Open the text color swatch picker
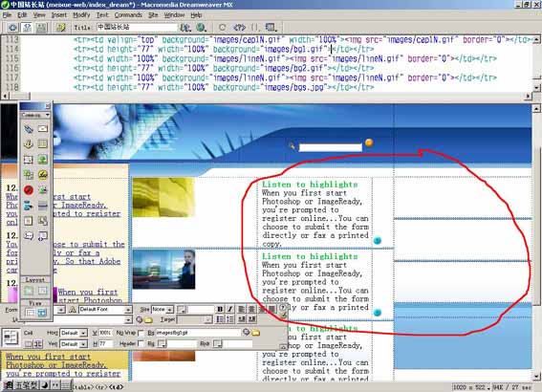542x392 pixels. coord(181,310)
